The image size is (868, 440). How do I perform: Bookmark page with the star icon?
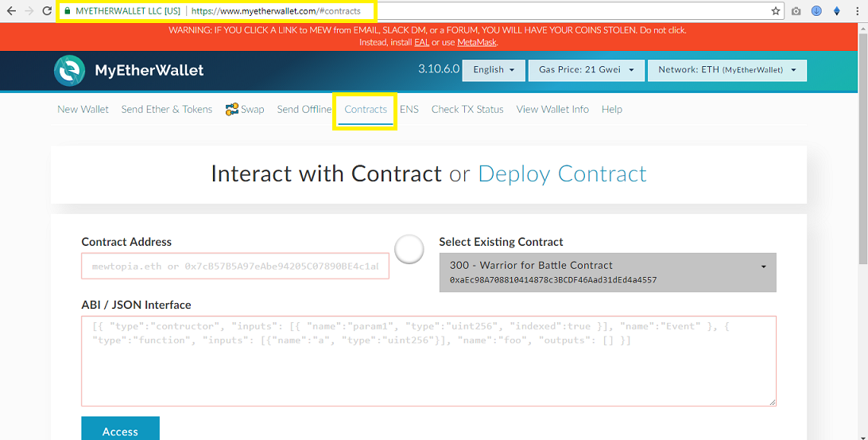pos(776,11)
